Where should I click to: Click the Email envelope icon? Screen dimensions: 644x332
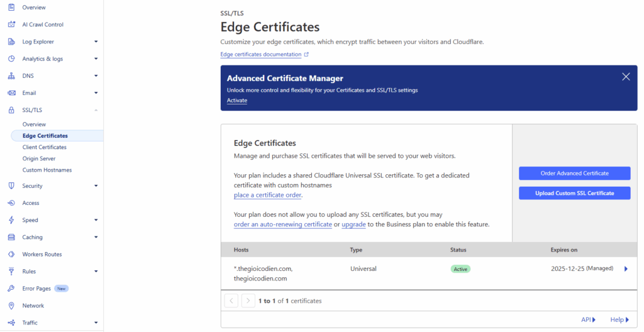pyautogui.click(x=11, y=93)
